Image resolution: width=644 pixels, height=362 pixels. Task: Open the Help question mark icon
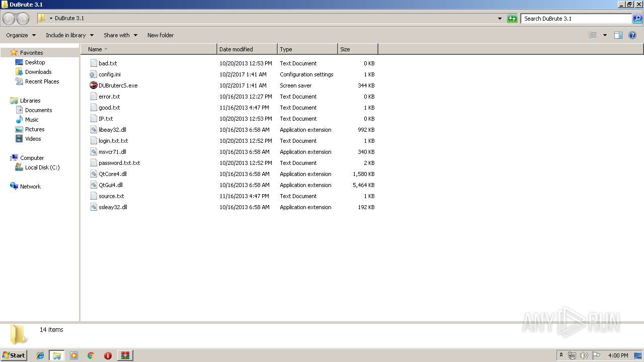point(632,35)
